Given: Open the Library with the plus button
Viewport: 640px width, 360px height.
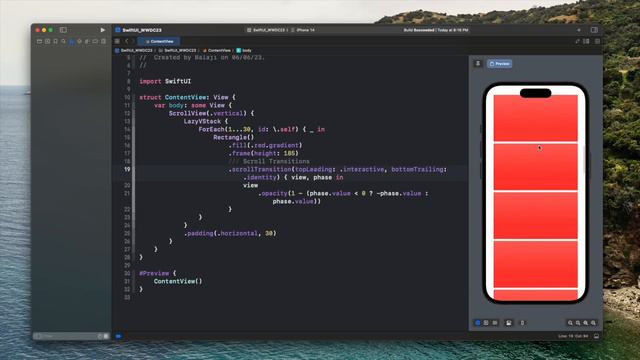Looking at the screenshot, I should (x=579, y=30).
